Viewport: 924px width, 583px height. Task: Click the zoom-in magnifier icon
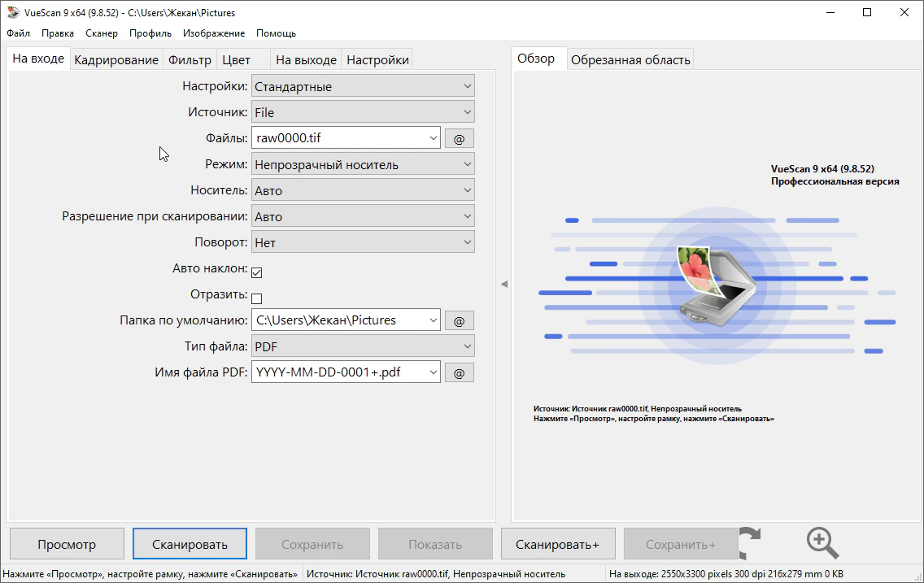(x=822, y=543)
